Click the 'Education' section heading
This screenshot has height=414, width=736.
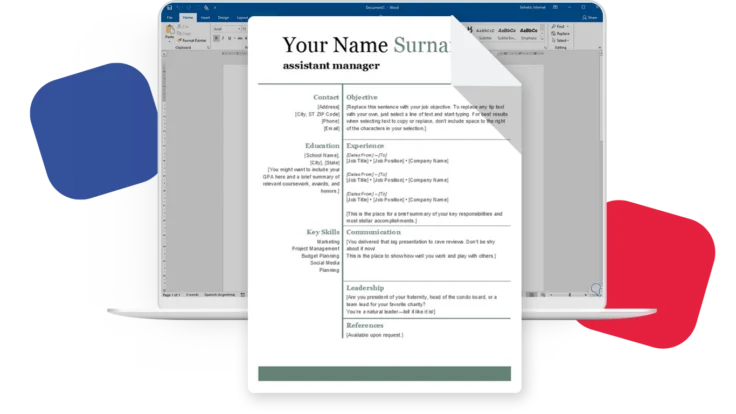tap(322, 146)
